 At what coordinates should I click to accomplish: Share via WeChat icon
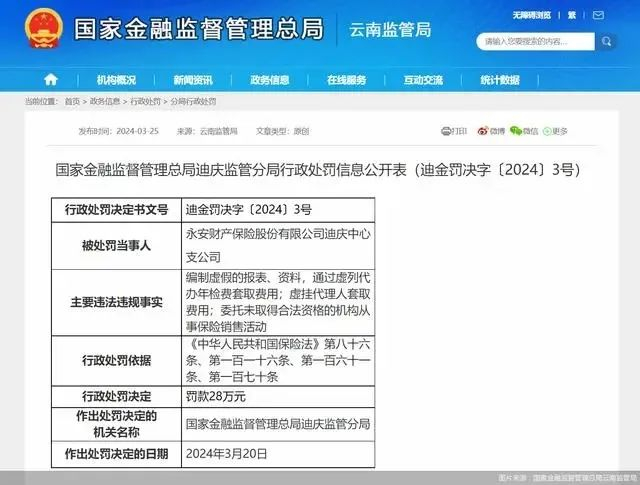pyautogui.click(x=516, y=131)
